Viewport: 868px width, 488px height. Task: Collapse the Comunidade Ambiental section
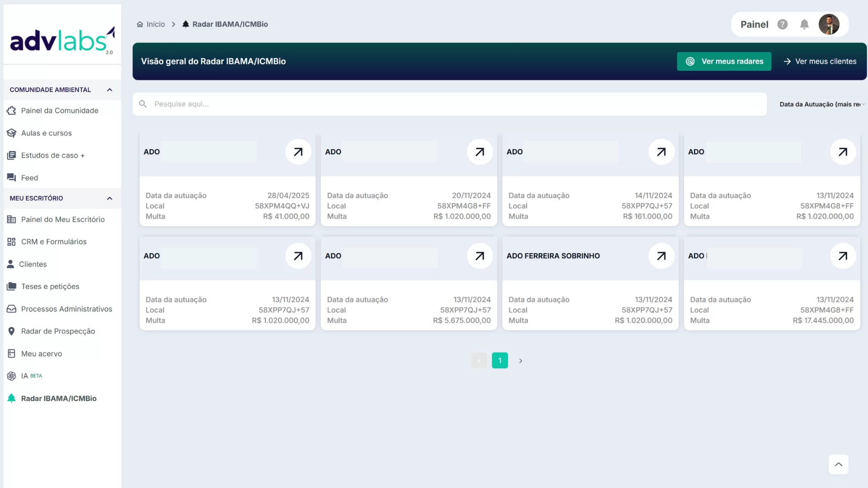(x=109, y=90)
